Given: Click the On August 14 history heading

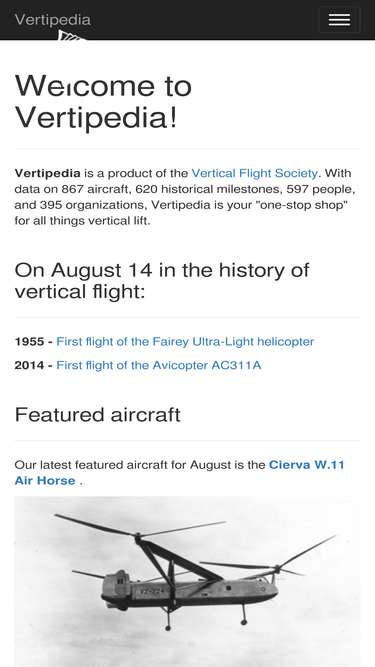Looking at the screenshot, I should [x=162, y=281].
